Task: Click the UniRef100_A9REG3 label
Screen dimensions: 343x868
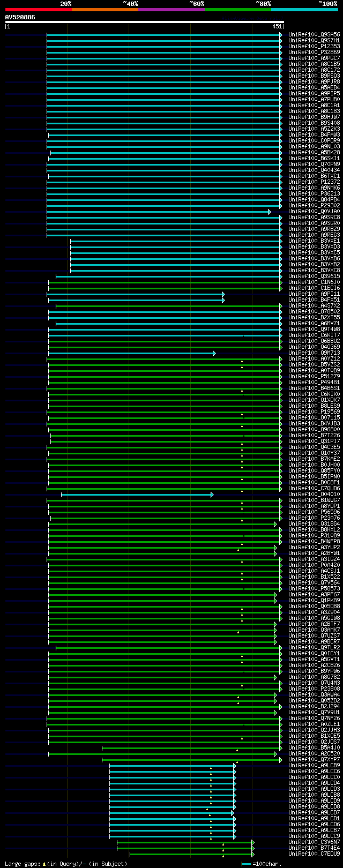Action: pyautogui.click(x=314, y=235)
